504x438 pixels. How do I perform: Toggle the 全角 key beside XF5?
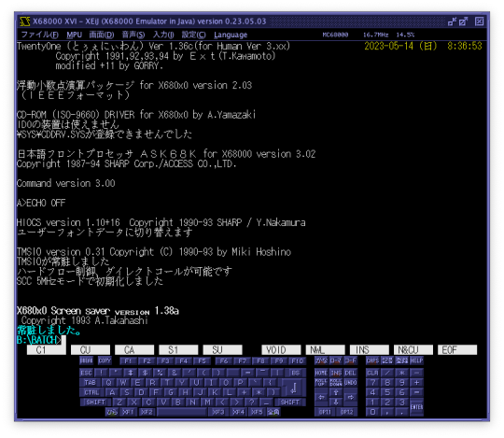(x=273, y=412)
